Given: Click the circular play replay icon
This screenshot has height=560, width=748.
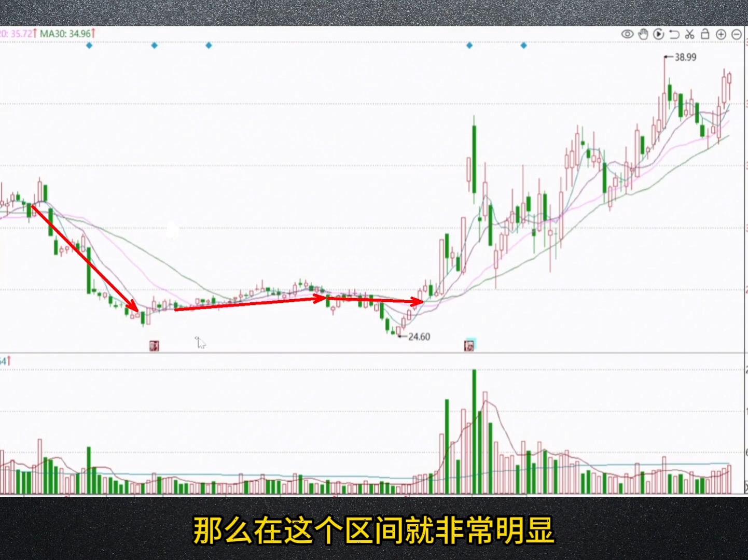Looking at the screenshot, I should click(x=659, y=34).
